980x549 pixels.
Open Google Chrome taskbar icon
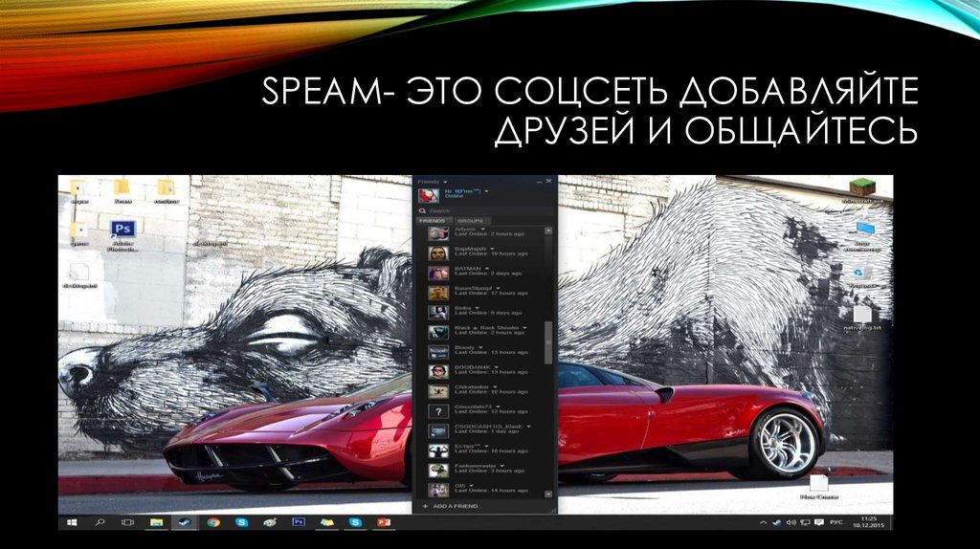click(213, 522)
